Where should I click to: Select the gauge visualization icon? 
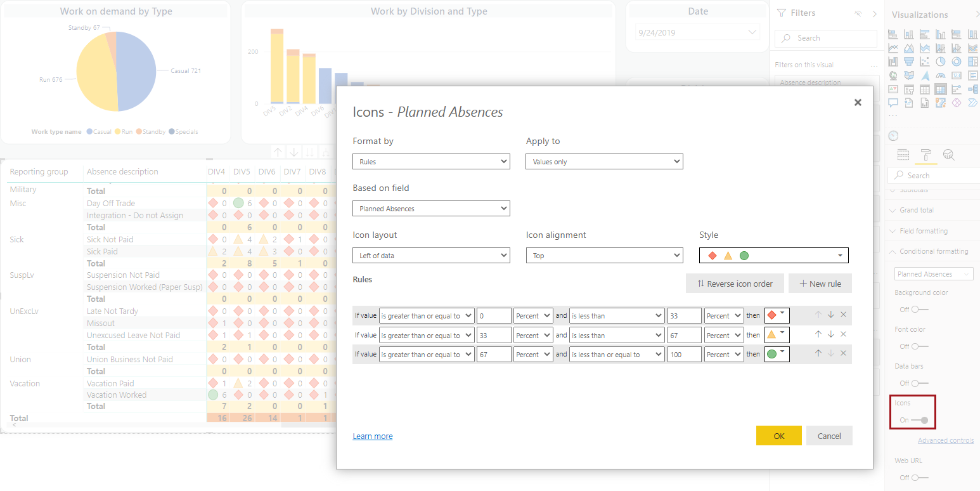941,75
